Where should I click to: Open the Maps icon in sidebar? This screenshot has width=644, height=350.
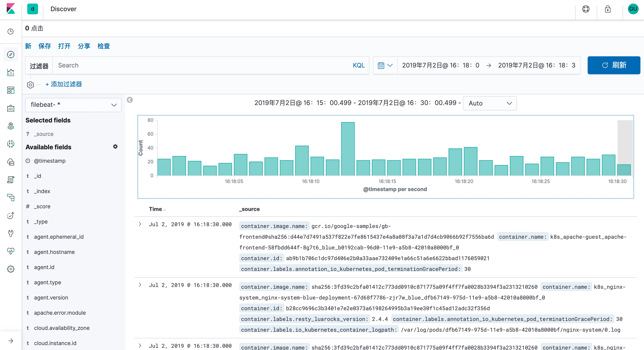(11, 126)
